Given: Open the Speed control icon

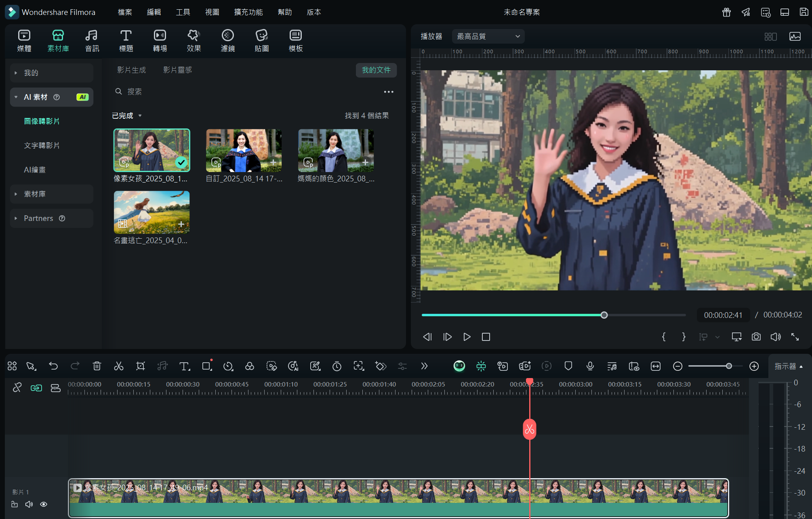Looking at the screenshot, I should pos(228,366).
